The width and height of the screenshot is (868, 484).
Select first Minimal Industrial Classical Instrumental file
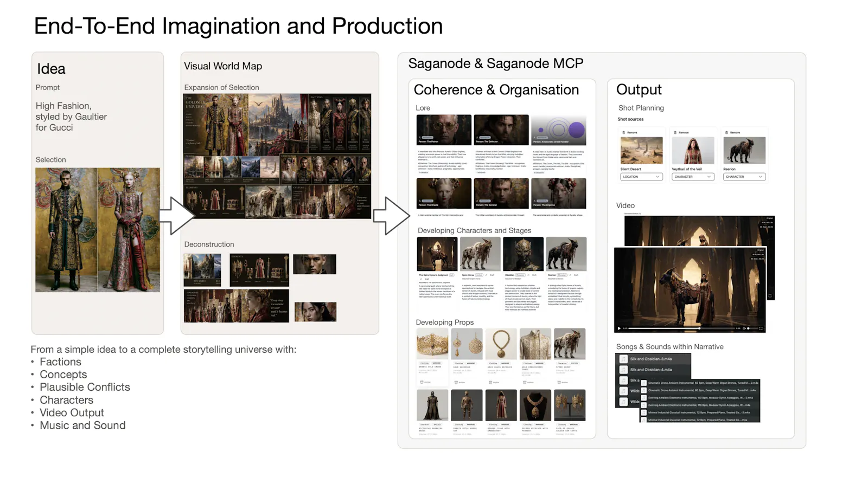click(700, 412)
